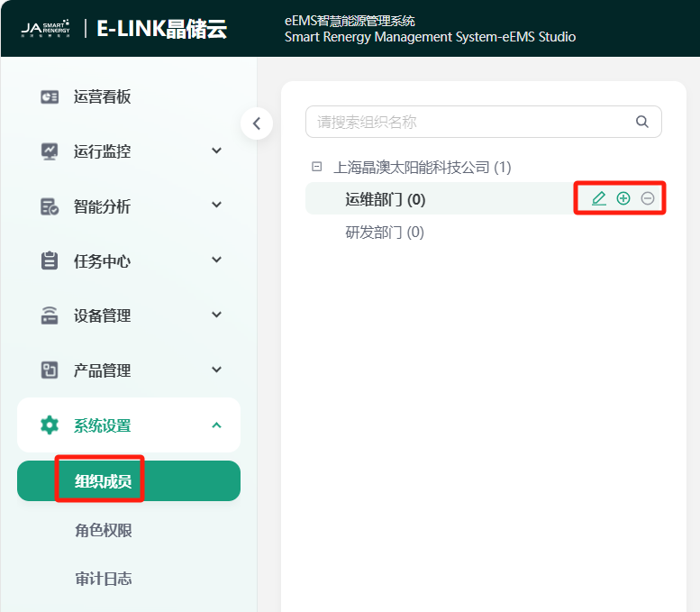Viewport: 700px width, 612px height.
Task: Click the search magnifier icon
Action: pyautogui.click(x=642, y=122)
